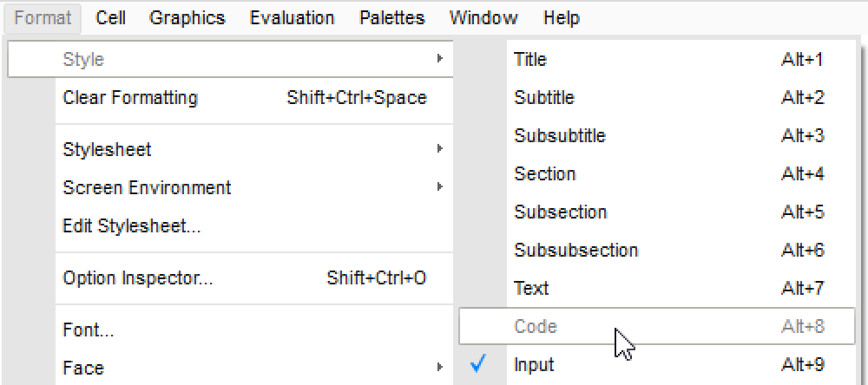868x385 pixels.
Task: Open Edit Stylesheet dialog
Action: pos(132,226)
